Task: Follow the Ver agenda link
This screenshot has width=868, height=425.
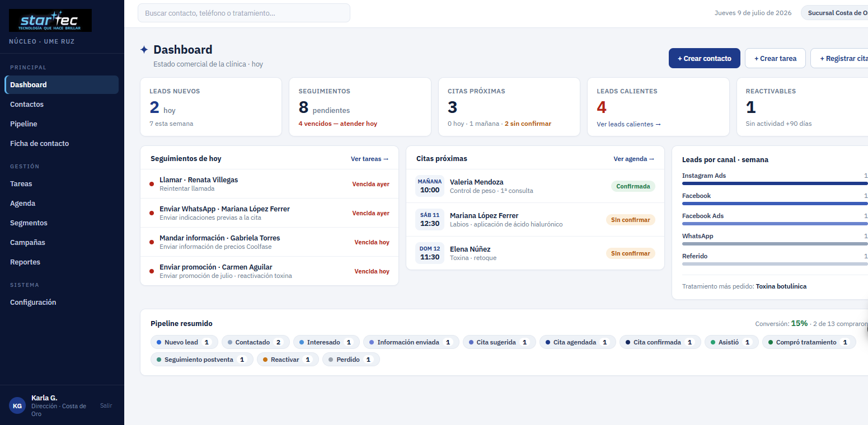Action: (634, 159)
